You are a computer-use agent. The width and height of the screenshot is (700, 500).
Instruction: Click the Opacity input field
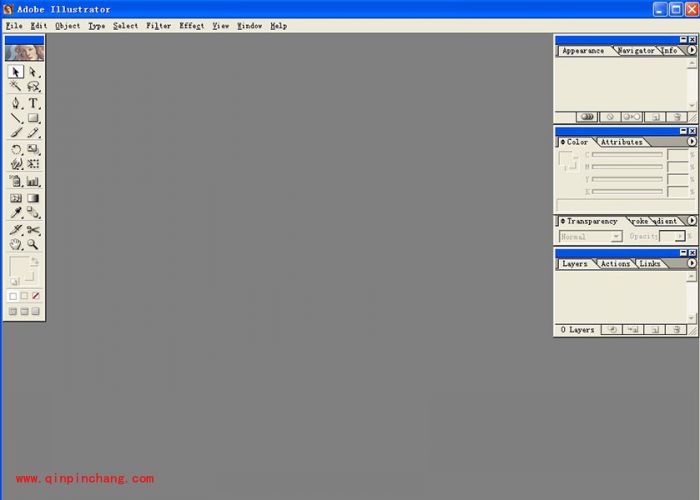click(x=672, y=237)
